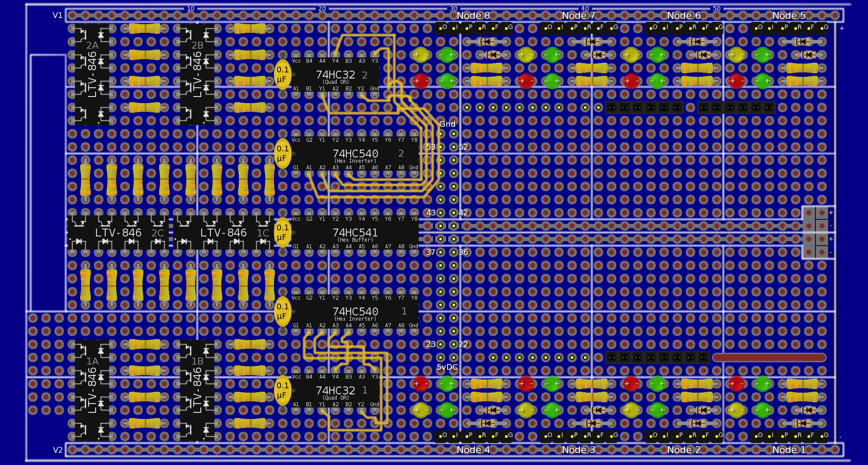Select 0.1 µF capacitor beside 74HC541
Image resolution: width=868 pixels, height=465 pixels.
[283, 232]
